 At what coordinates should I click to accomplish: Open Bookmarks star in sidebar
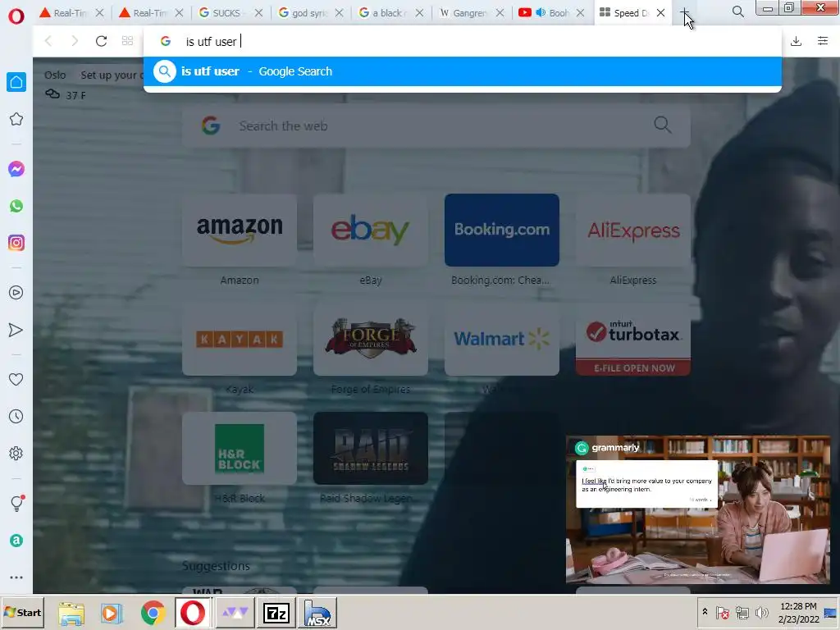pos(16,119)
